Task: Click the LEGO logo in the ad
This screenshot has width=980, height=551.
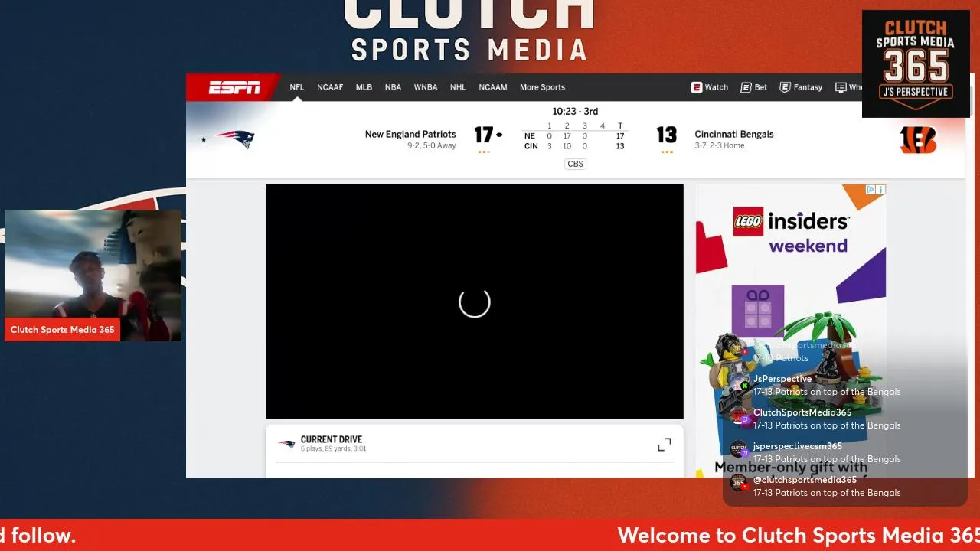Action: [x=748, y=221]
